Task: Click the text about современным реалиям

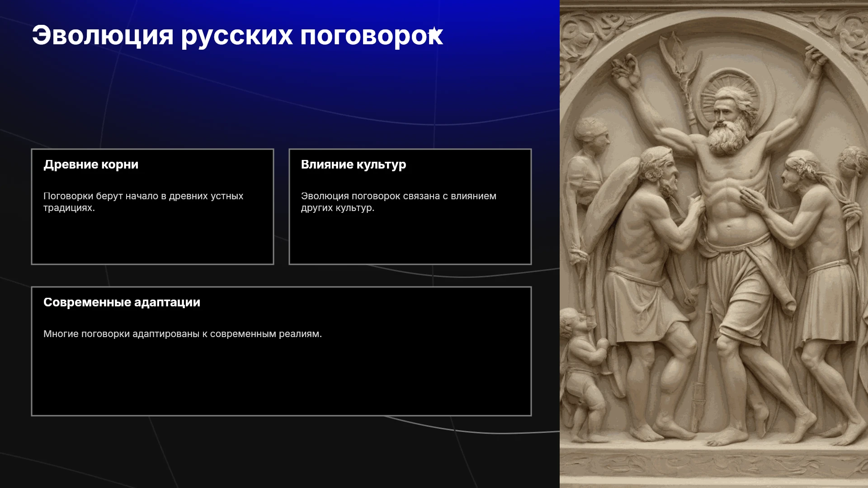Action: pos(183,334)
